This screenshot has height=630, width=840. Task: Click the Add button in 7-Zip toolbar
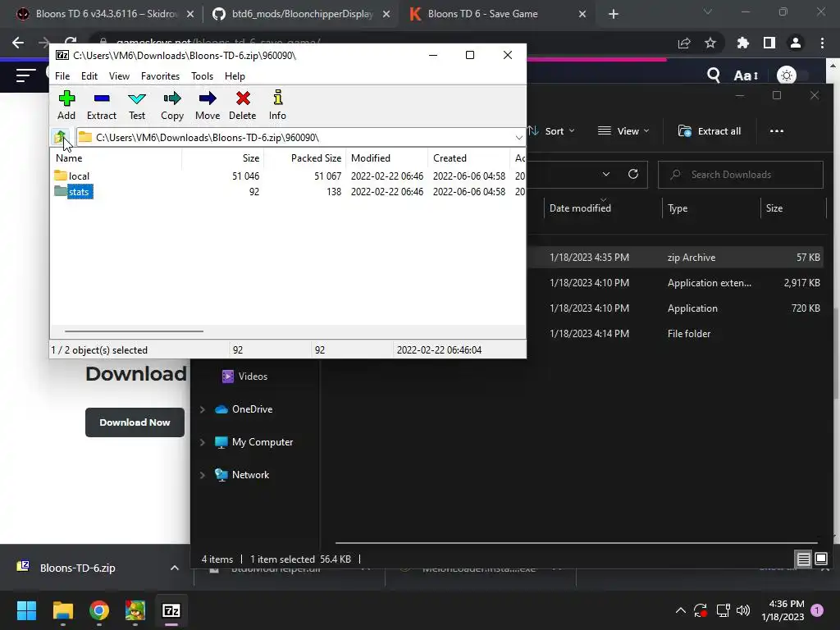point(66,105)
